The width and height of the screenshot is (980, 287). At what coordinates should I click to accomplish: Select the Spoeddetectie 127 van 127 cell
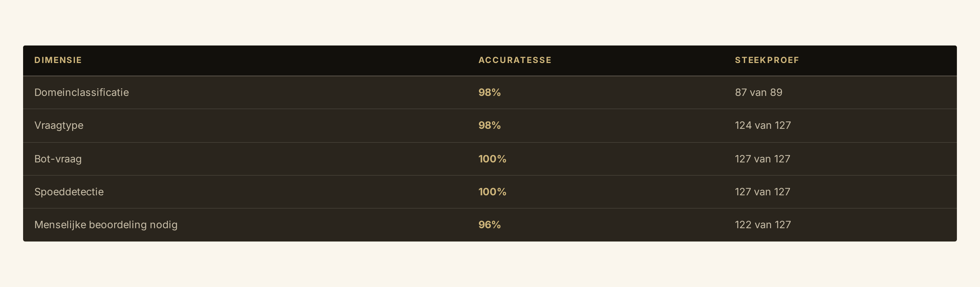pos(762,192)
